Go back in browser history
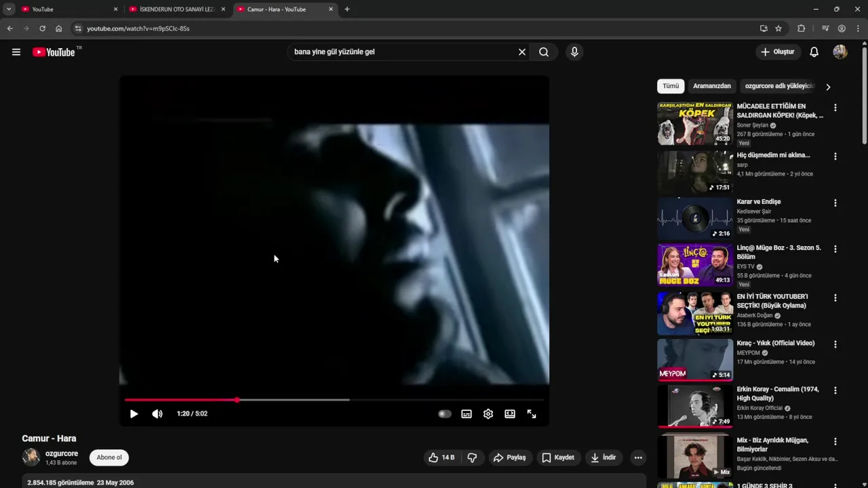 (x=9, y=28)
